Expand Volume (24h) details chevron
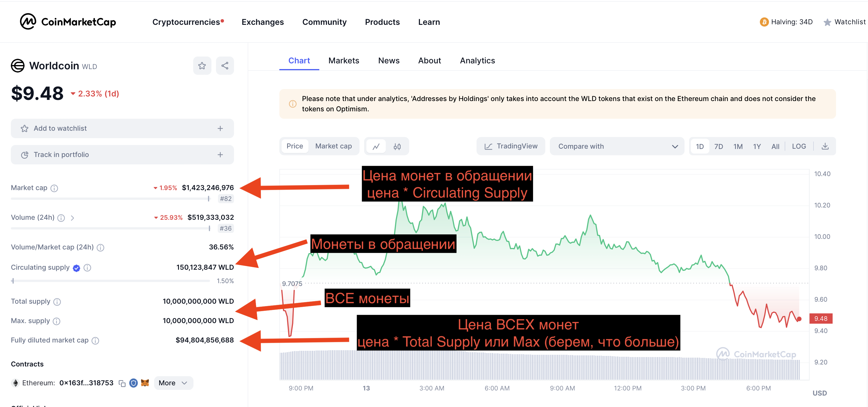This screenshot has width=868, height=407. click(x=72, y=218)
